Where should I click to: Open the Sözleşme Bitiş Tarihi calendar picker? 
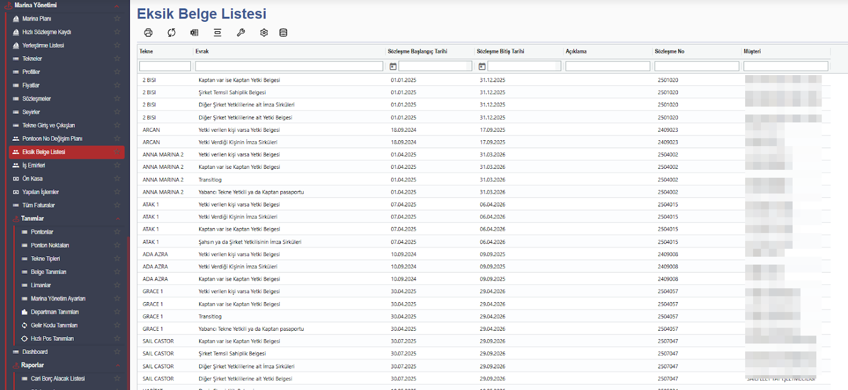pos(482,66)
